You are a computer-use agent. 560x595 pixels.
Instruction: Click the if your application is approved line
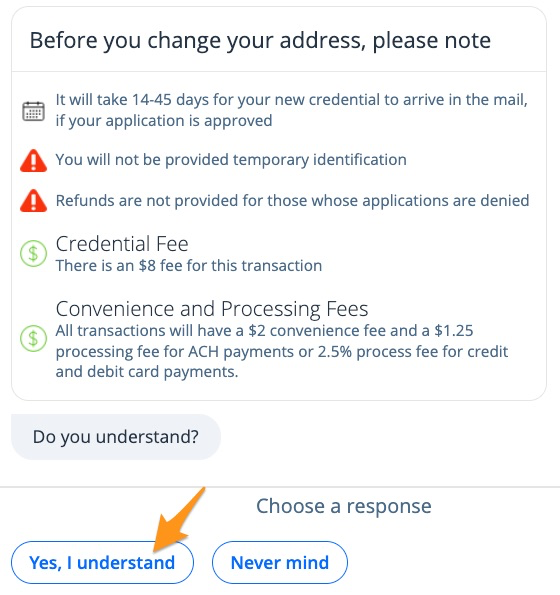pos(164,121)
